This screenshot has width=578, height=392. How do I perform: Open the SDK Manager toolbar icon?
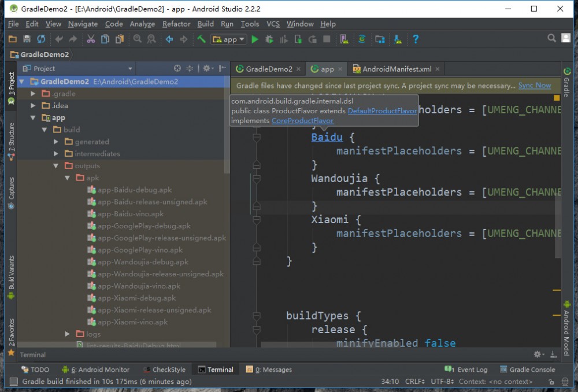click(x=380, y=39)
